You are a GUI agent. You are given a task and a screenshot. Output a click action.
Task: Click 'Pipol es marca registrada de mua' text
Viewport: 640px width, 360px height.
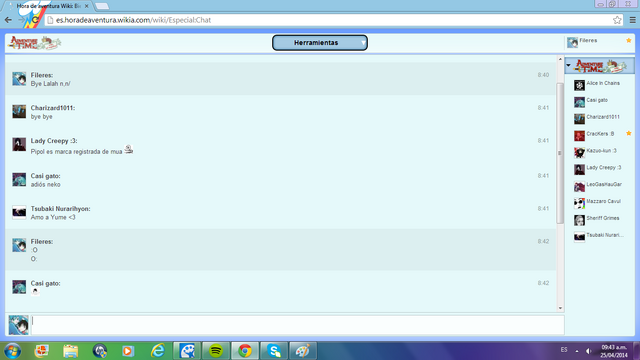tap(76, 151)
